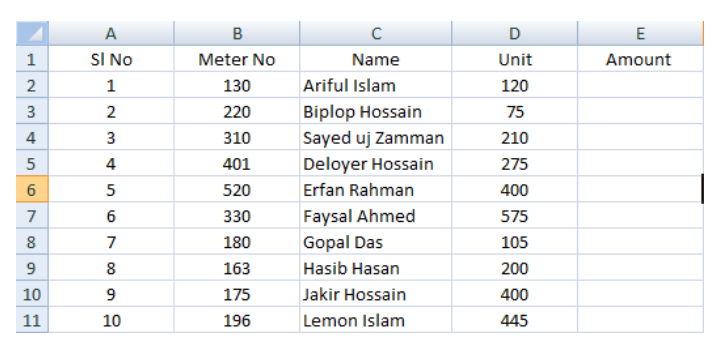This screenshot has width=720, height=361.
Task: Click empty Amount cell for Lemon Islam
Action: (x=641, y=320)
